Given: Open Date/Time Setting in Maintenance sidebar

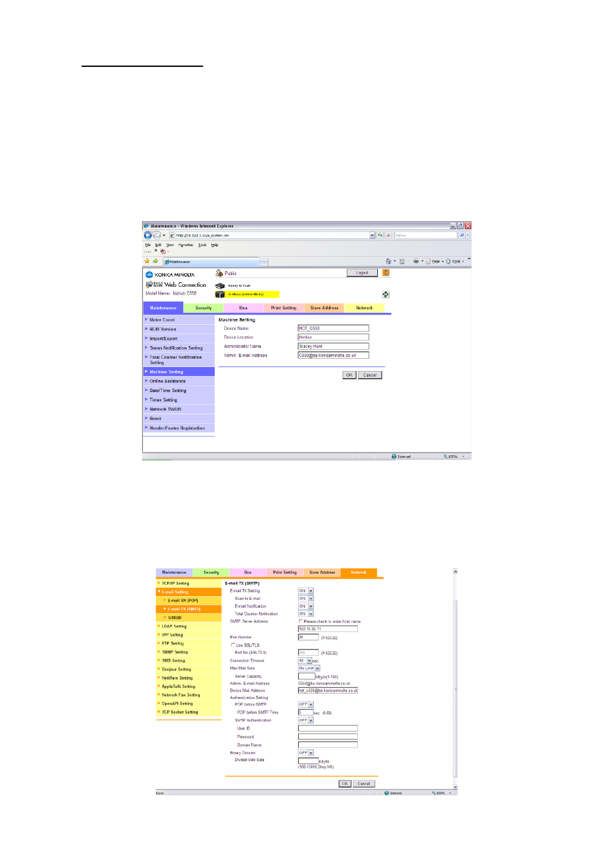Looking at the screenshot, I should pyautogui.click(x=179, y=390).
